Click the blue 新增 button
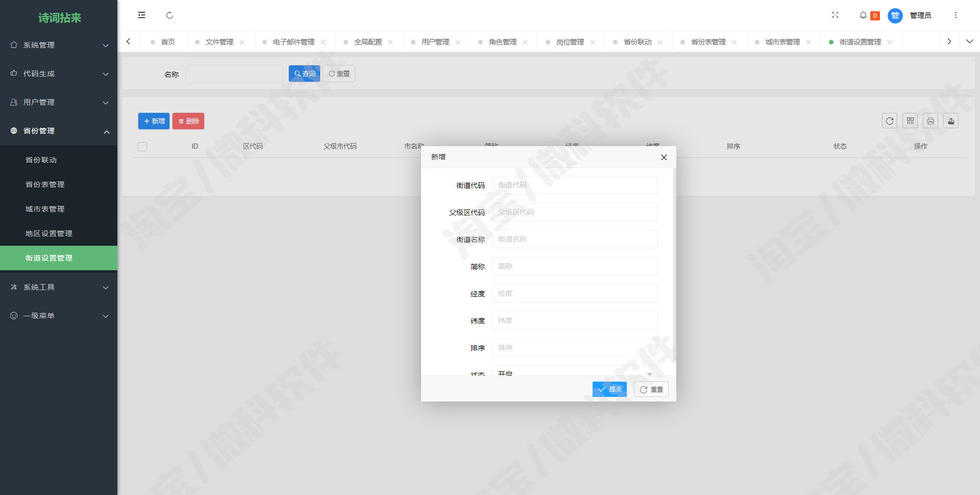 (x=154, y=121)
